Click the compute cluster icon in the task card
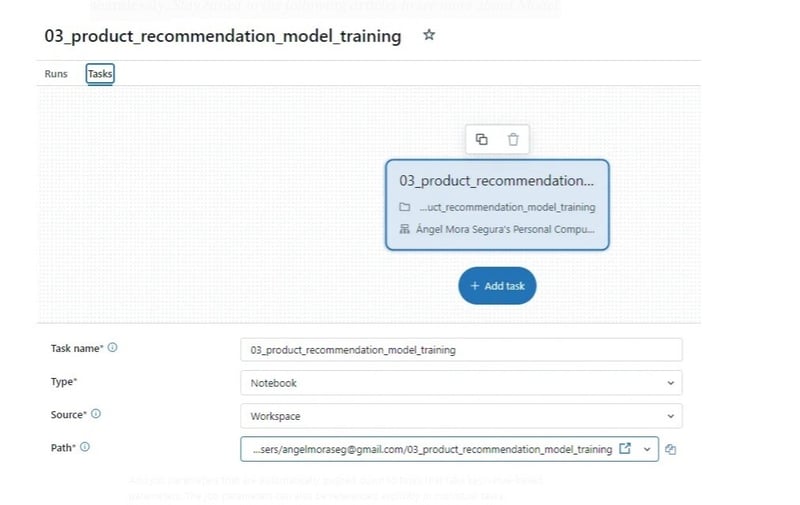Viewport: 800px width, 505px height. pyautogui.click(x=405, y=229)
